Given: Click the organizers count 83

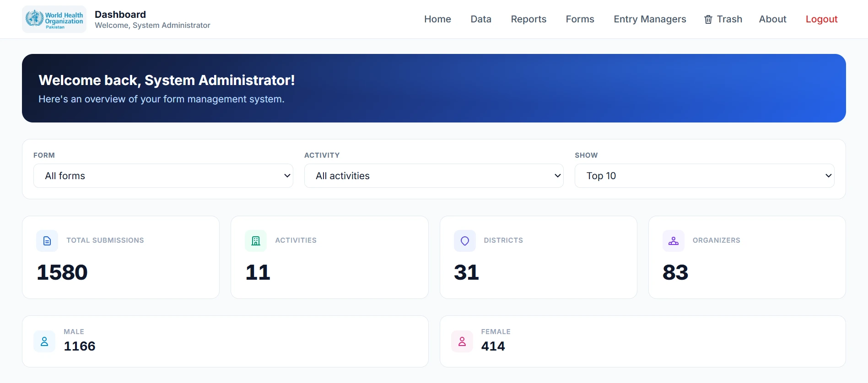Looking at the screenshot, I should pyautogui.click(x=675, y=272).
